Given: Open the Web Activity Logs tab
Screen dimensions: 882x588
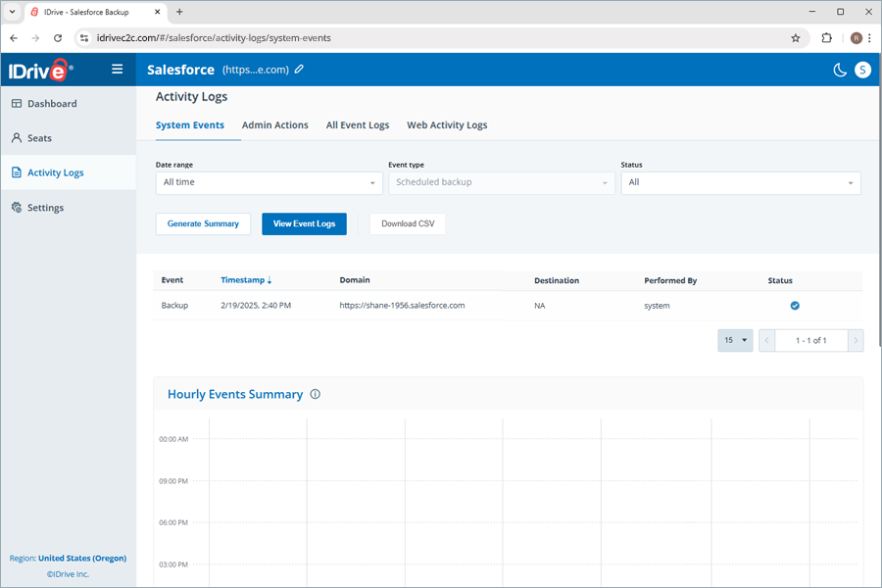Looking at the screenshot, I should (x=447, y=125).
